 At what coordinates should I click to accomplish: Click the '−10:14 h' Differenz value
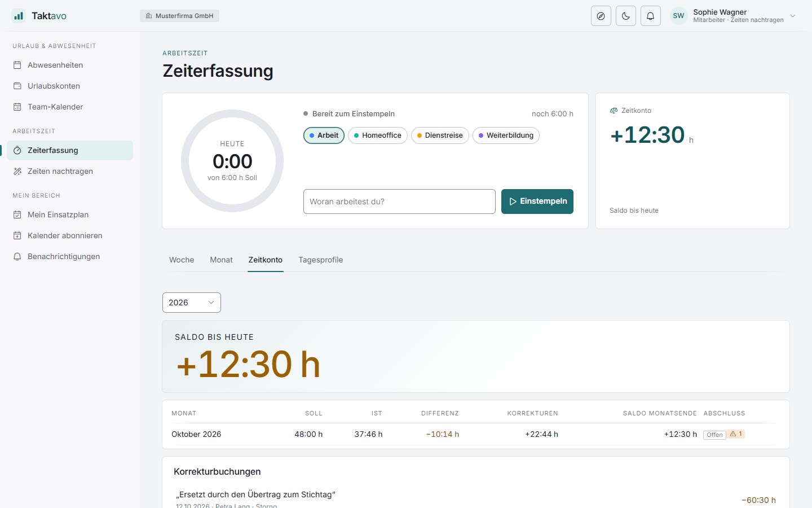443,434
